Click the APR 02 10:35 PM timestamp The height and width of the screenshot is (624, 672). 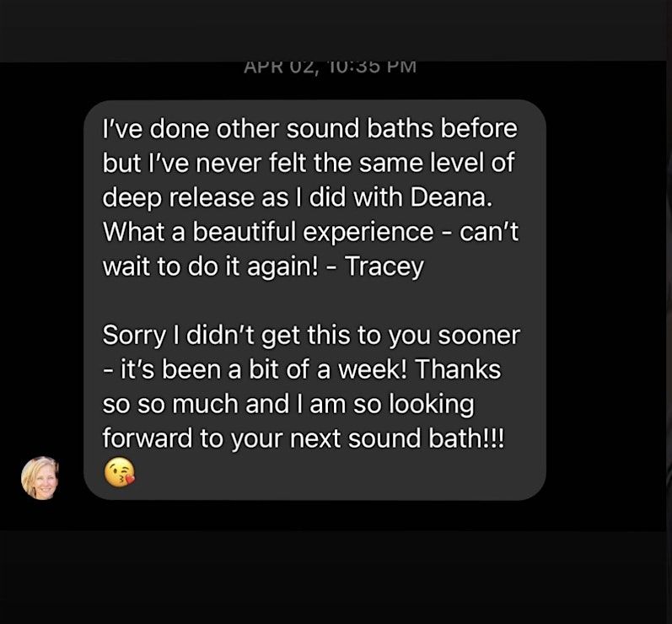click(x=331, y=66)
